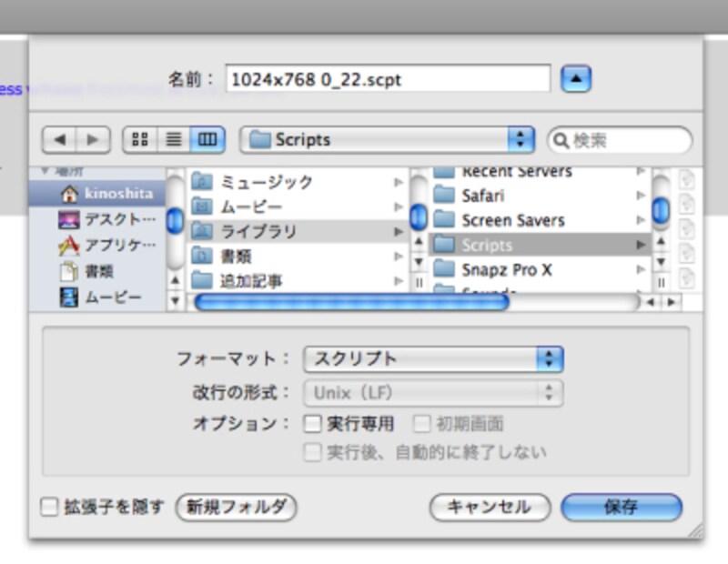Enable the 実行専用 checkbox

coord(312,422)
